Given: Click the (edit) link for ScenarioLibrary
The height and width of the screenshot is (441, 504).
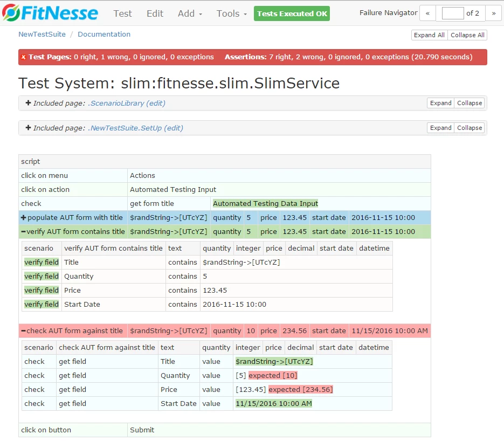Looking at the screenshot, I should click(x=156, y=103).
